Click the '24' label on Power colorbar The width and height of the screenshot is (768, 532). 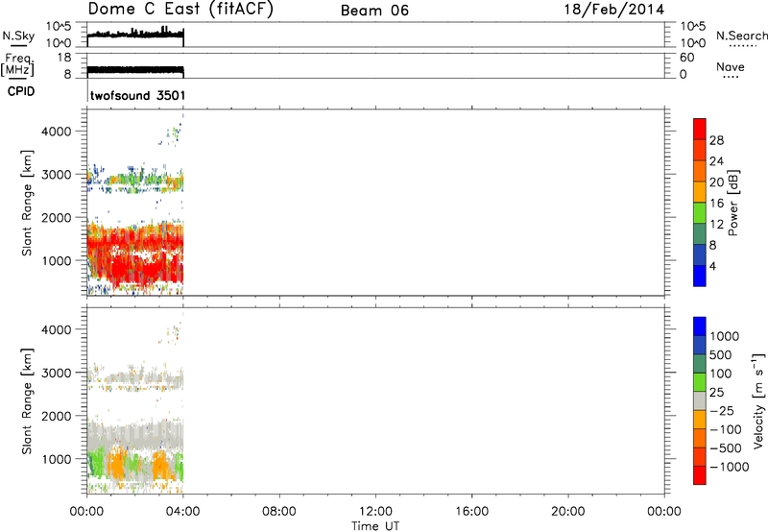tap(716, 161)
